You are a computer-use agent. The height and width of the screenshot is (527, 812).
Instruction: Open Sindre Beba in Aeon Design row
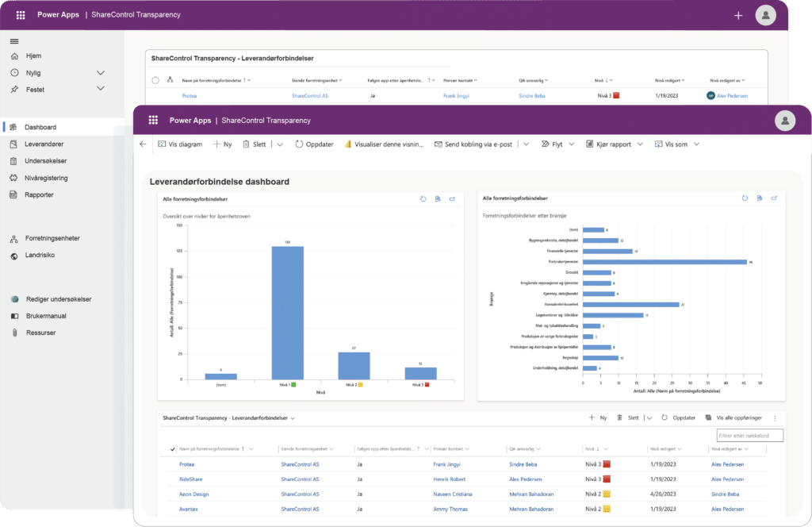coord(725,494)
